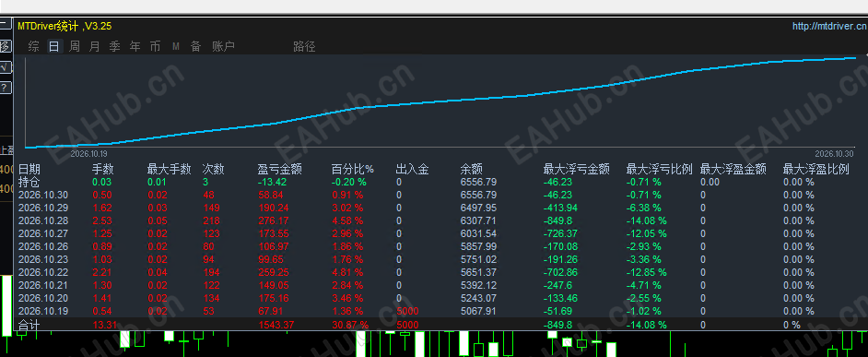Click the 最大浮亏比例 column header
The height and width of the screenshot is (357, 868).
coord(660,169)
